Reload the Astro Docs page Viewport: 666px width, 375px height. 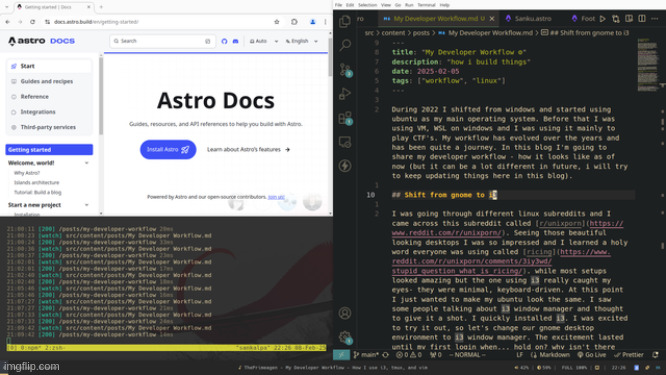[33, 22]
